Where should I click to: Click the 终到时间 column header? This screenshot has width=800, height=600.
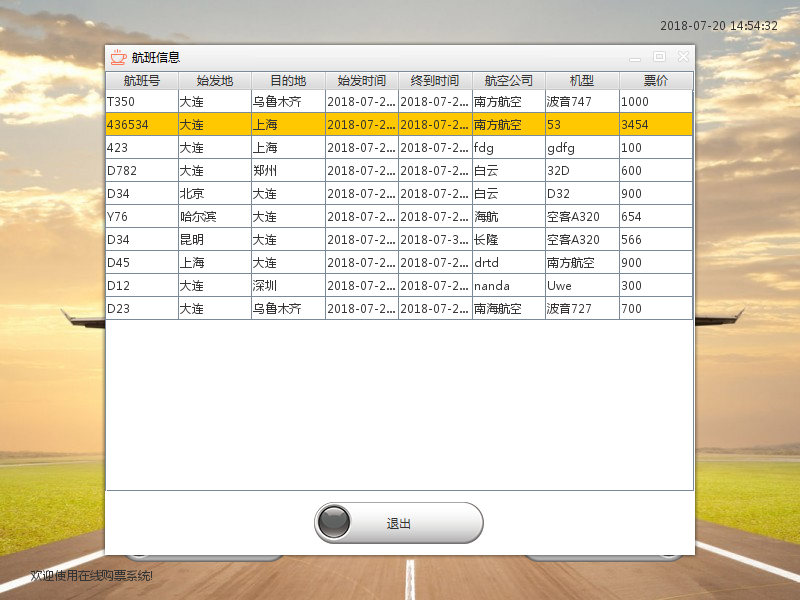(x=435, y=81)
